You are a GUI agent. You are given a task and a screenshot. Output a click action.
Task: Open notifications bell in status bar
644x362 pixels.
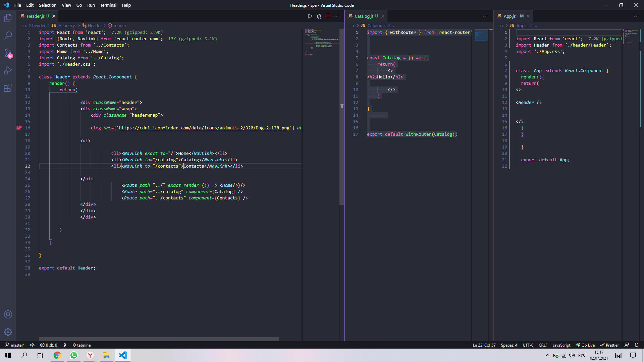637,345
